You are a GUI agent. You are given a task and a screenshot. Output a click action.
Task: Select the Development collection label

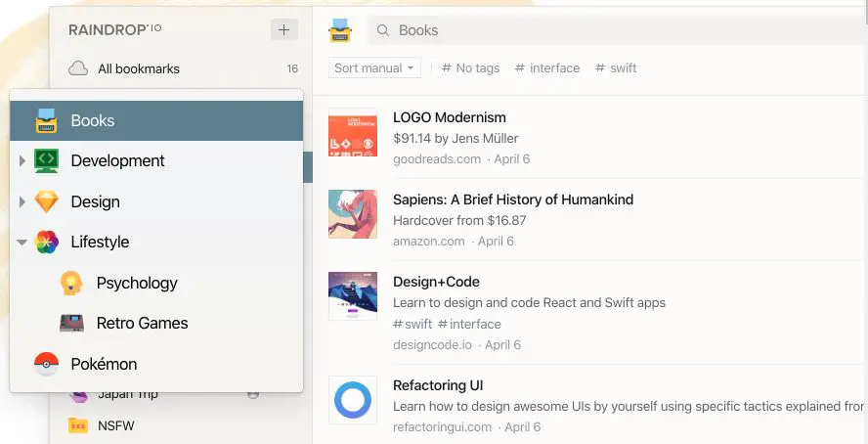[117, 161]
